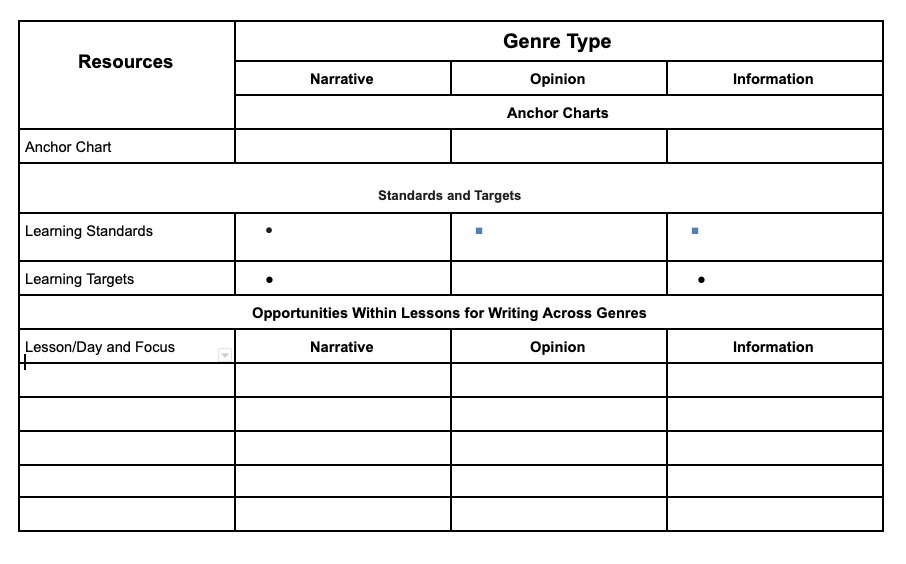Click Information header directly under Genre Type
The height and width of the screenshot is (564, 906).
(773, 79)
